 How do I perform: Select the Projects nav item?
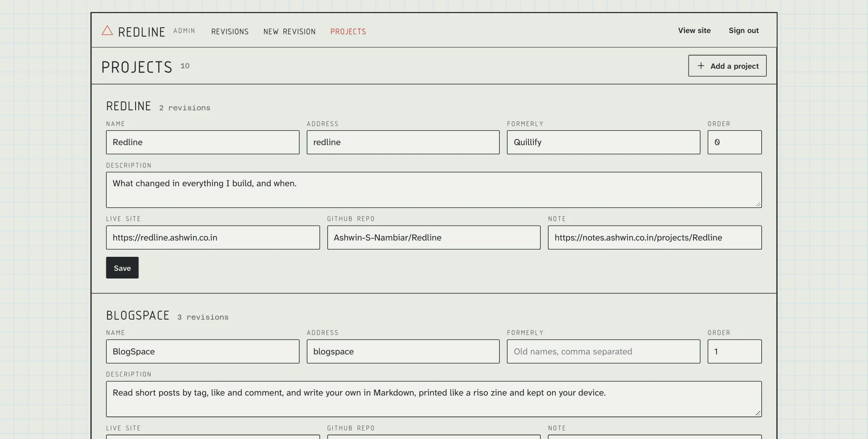pyautogui.click(x=348, y=31)
